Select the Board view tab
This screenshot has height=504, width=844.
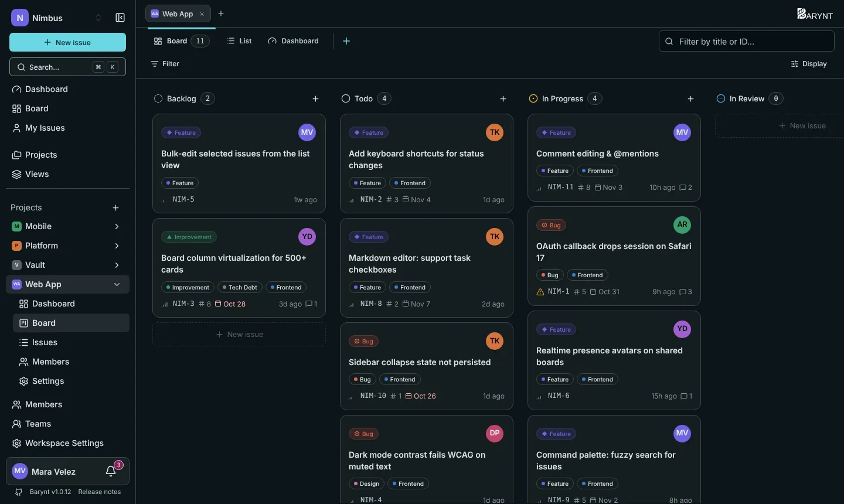click(x=181, y=41)
